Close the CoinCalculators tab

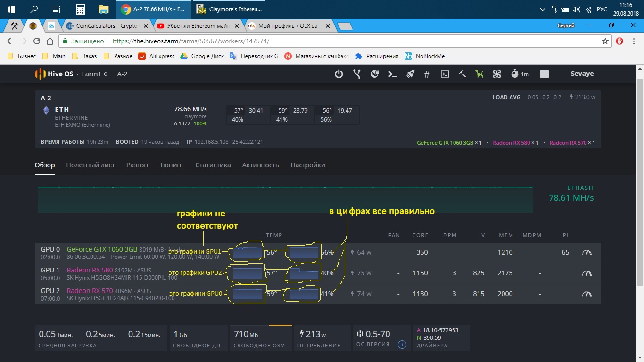[x=146, y=26]
